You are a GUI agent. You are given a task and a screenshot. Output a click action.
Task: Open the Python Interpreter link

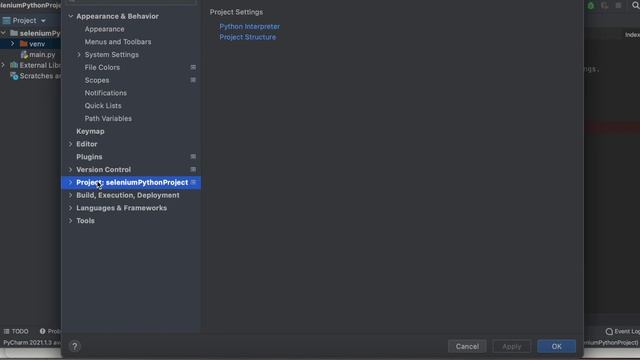tap(249, 26)
